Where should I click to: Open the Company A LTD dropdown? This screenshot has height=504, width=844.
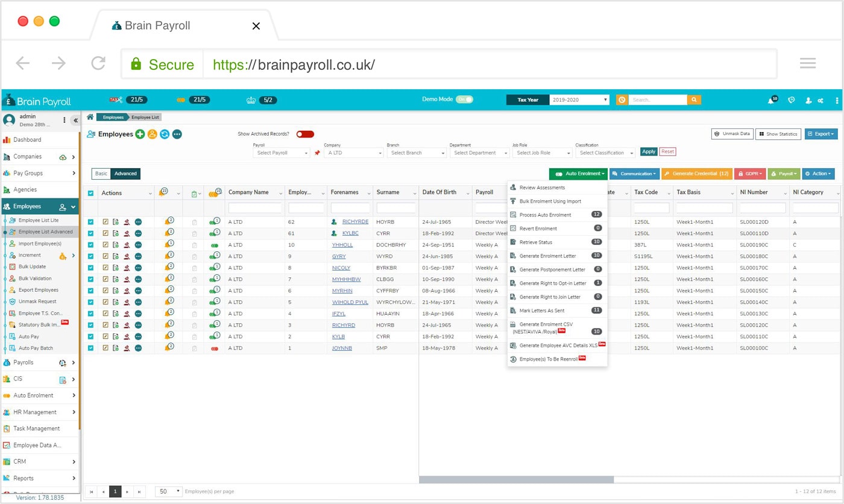click(353, 153)
